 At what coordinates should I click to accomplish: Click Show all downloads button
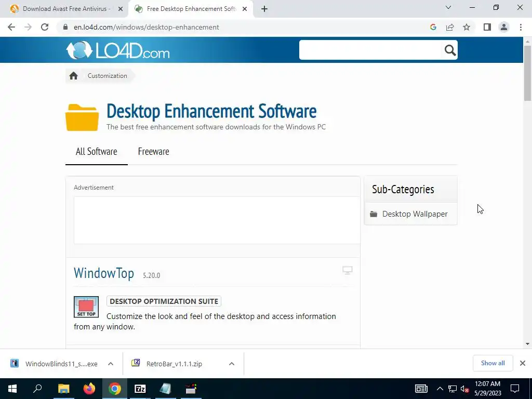(x=493, y=363)
